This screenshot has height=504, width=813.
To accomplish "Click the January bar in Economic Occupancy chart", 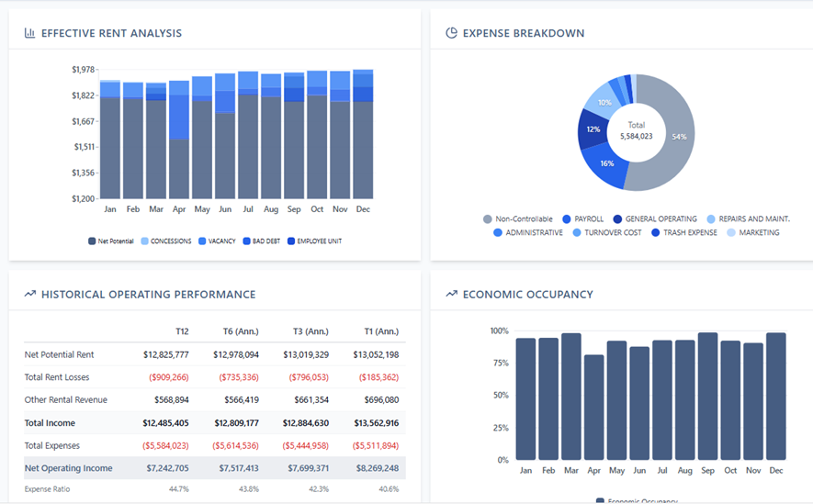I will click(525, 399).
